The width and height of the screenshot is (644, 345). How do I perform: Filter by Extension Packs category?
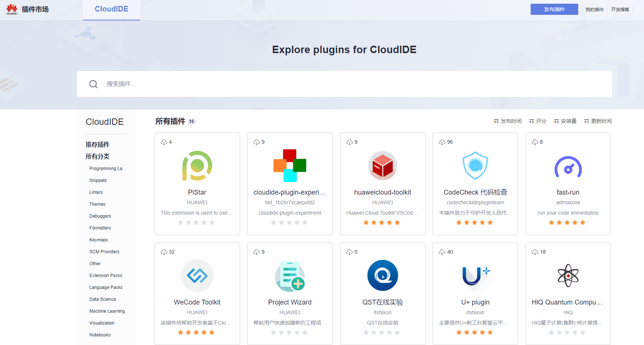106,276
